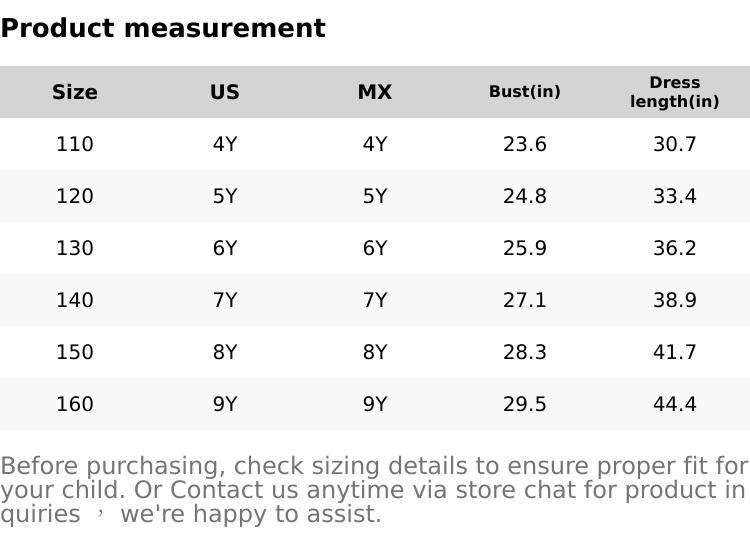
Task: Select the 33.4 dress length value
Action: click(x=675, y=196)
